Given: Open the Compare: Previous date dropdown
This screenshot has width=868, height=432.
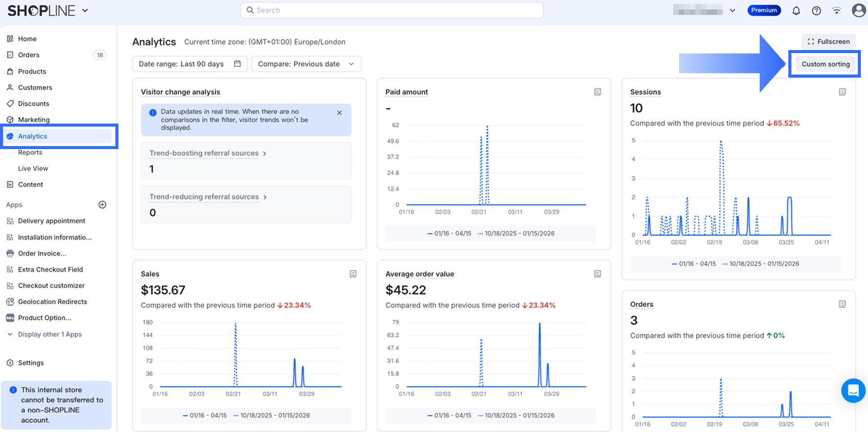Looking at the screenshot, I should [306, 64].
